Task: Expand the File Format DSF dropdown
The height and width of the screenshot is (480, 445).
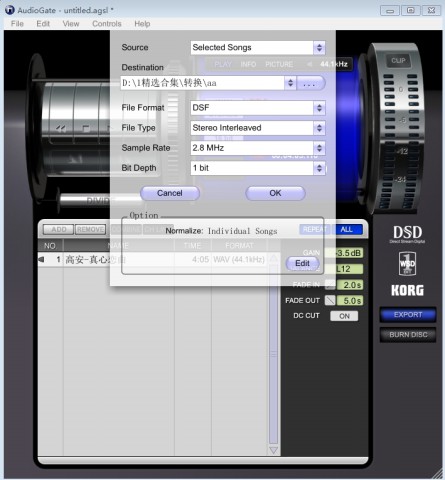Action: coord(319,108)
